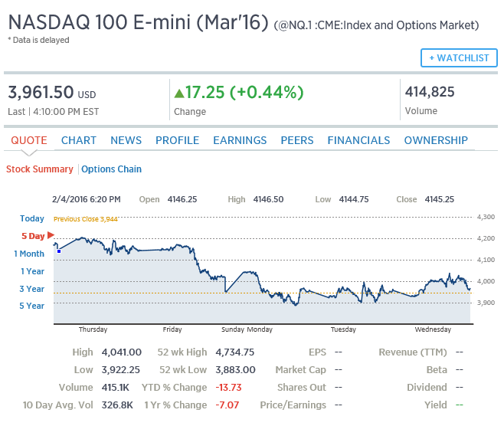Click the 3,900 price axis label
Image resolution: width=504 pixels, height=426 pixels.
[x=486, y=303]
